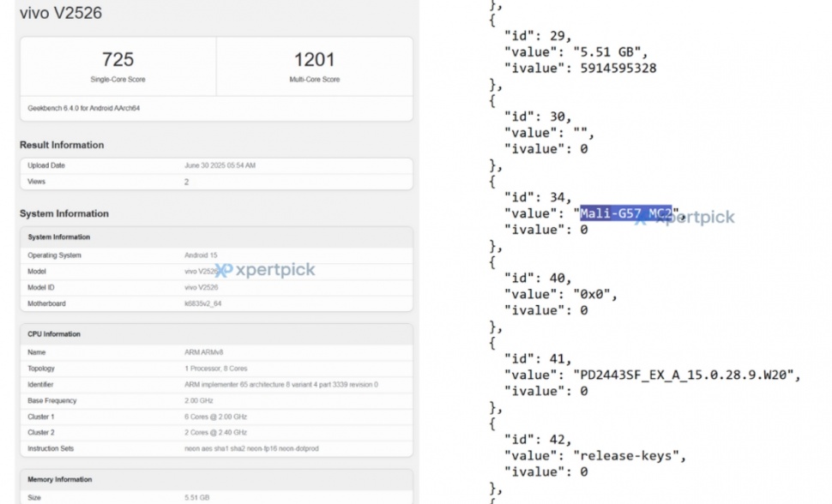The height and width of the screenshot is (504, 832).
Task: Click the JSON line '"id": 29'
Action: (538, 36)
